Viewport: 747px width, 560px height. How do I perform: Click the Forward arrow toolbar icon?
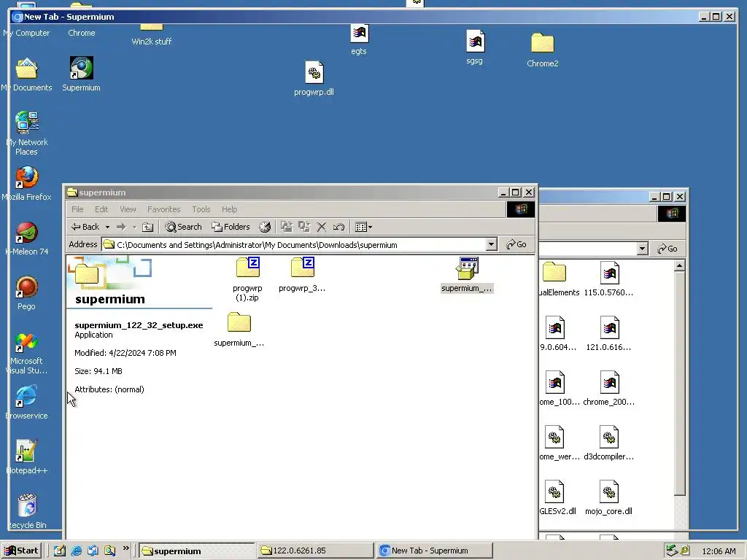pos(122,227)
